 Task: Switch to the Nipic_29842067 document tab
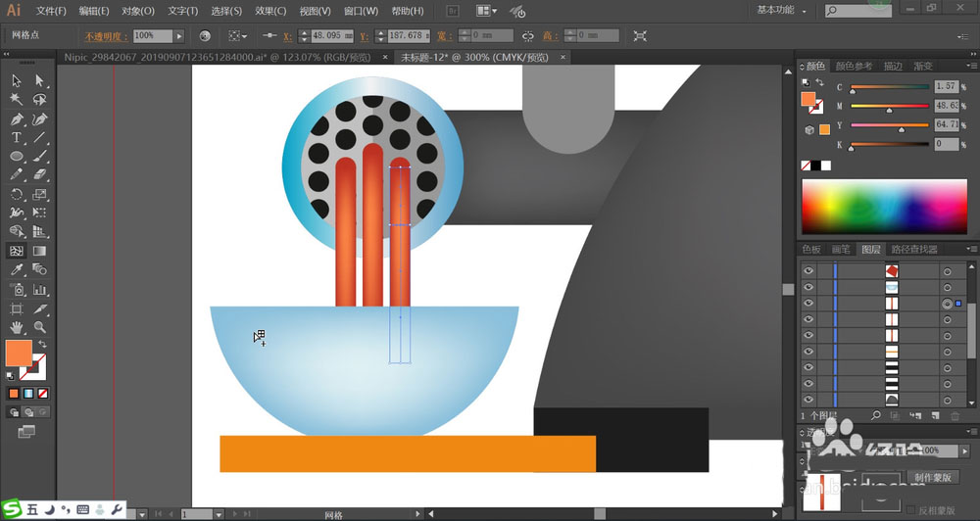coord(217,58)
